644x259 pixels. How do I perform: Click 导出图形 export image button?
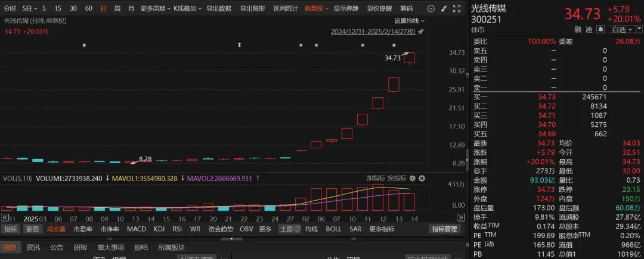[x=253, y=8]
